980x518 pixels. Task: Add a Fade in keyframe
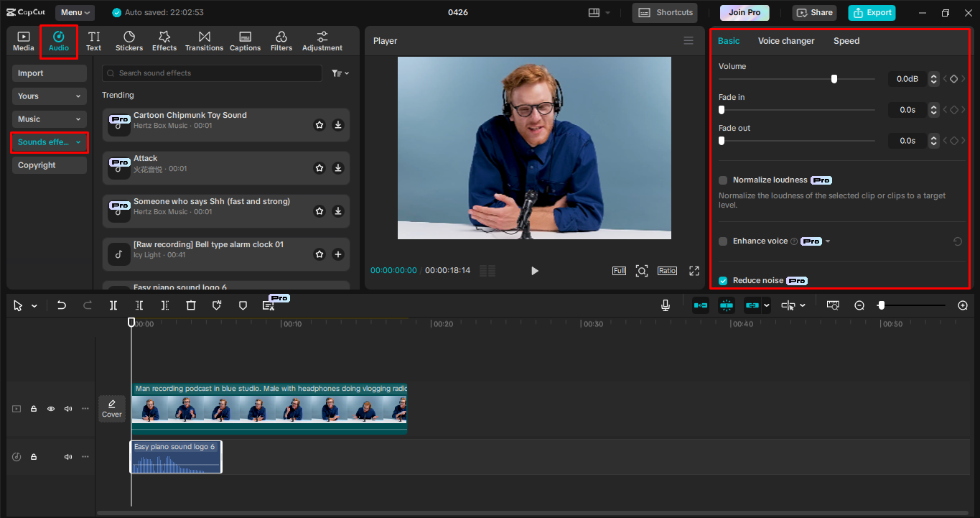(x=954, y=110)
